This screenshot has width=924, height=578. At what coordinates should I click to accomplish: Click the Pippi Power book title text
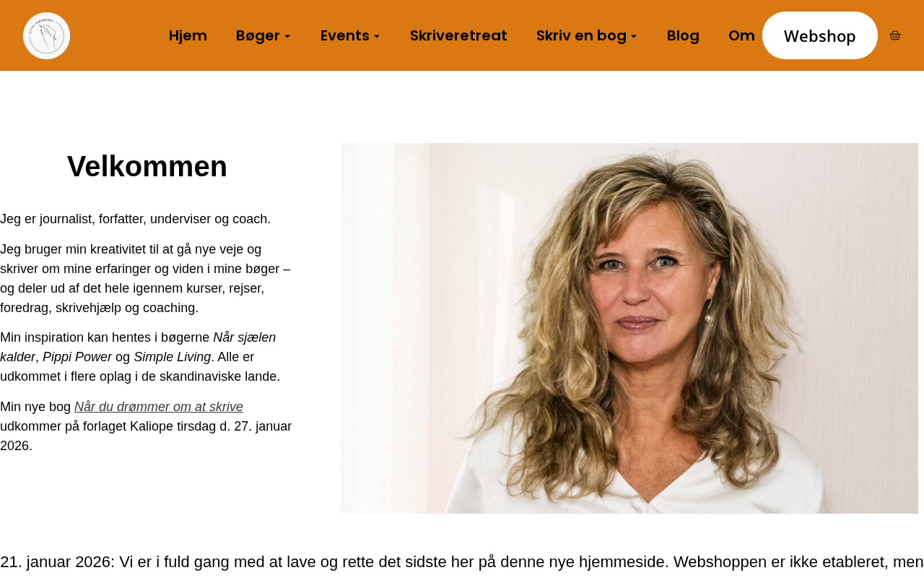click(77, 357)
